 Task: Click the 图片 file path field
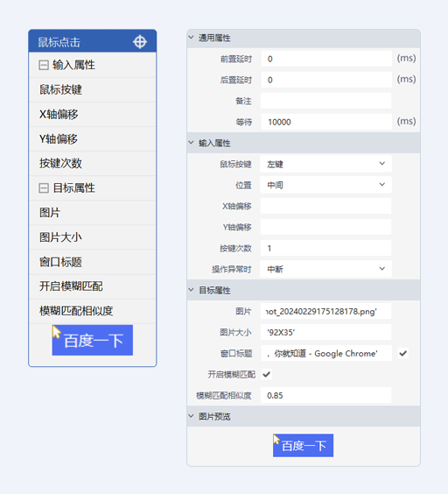[326, 311]
